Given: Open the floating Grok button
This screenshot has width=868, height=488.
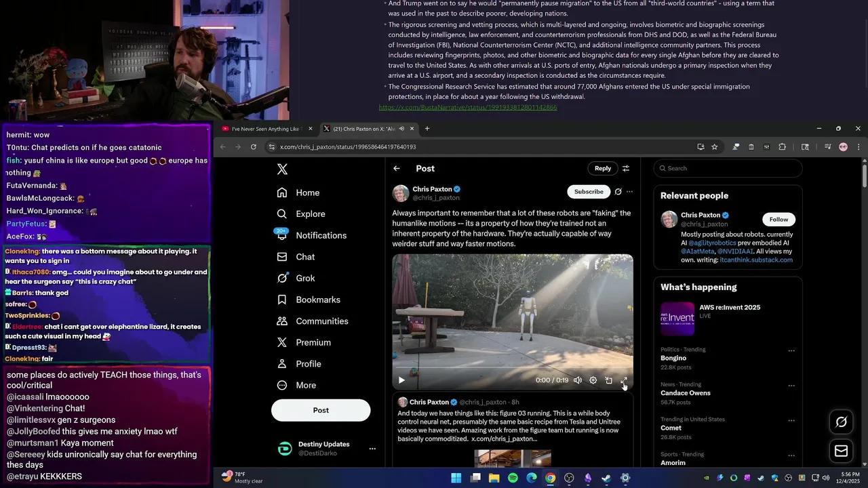Looking at the screenshot, I should (841, 422).
